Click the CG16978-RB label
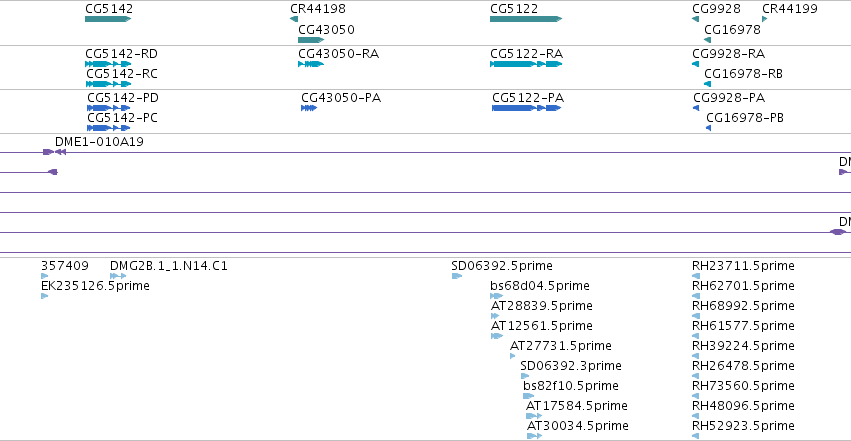 pyautogui.click(x=744, y=74)
